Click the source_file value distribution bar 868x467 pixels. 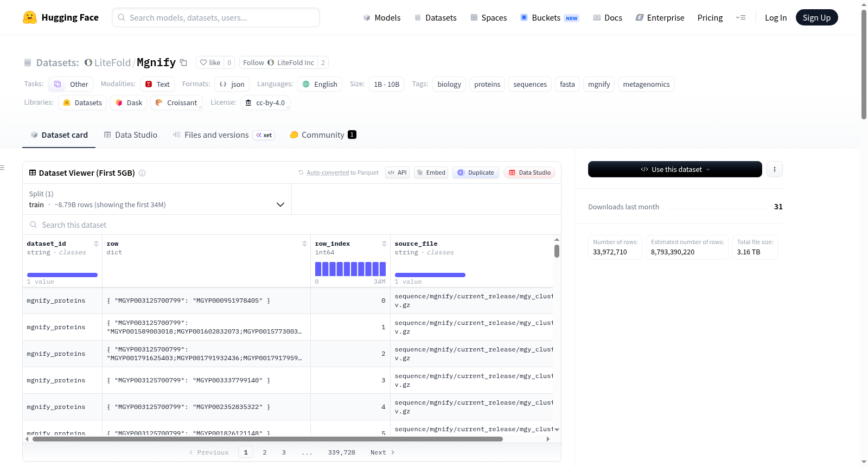click(430, 275)
